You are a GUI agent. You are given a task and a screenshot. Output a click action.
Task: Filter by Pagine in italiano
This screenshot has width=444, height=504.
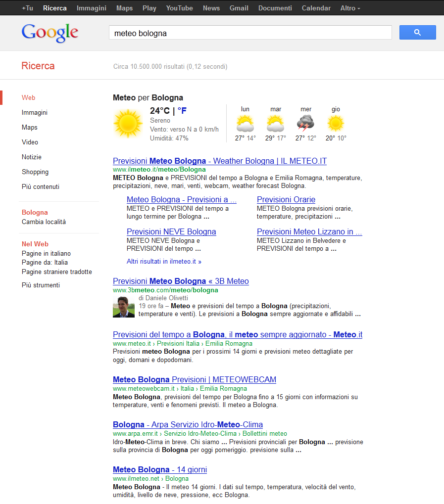point(46,253)
